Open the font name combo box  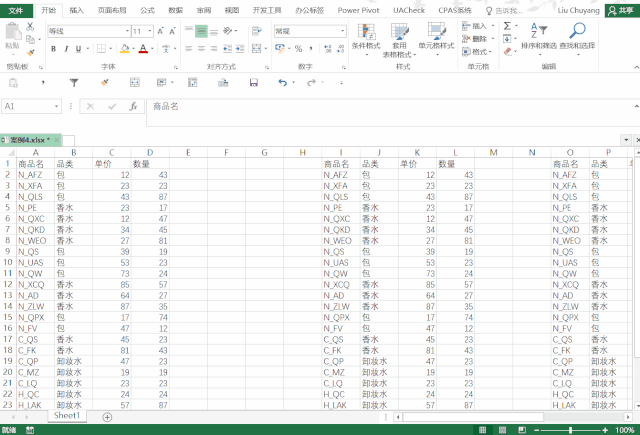tap(89, 31)
